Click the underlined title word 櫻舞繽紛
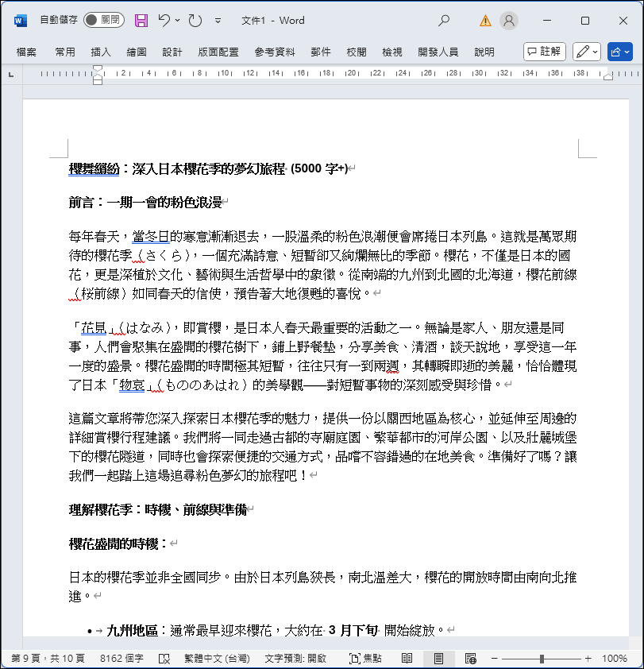The image size is (644, 669). click(x=94, y=168)
